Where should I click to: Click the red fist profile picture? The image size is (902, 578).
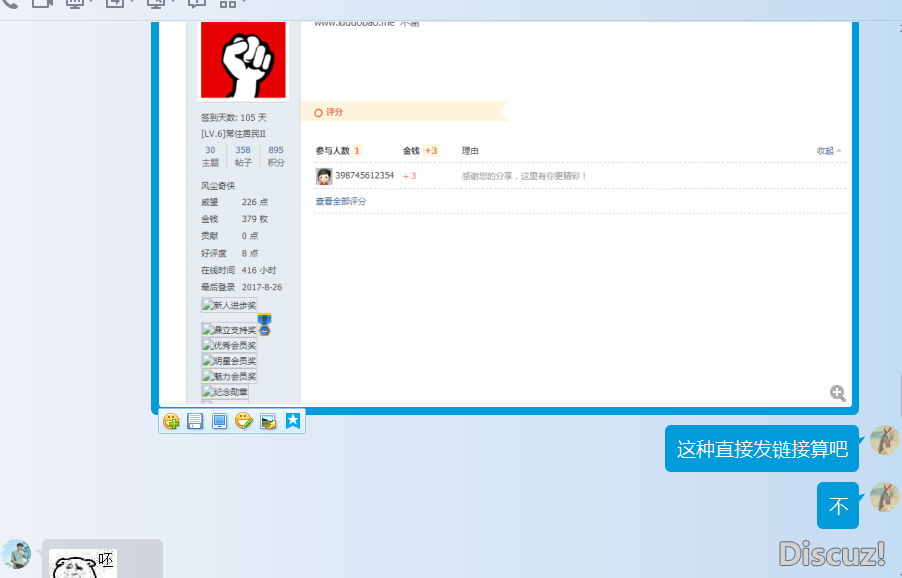coord(243,60)
